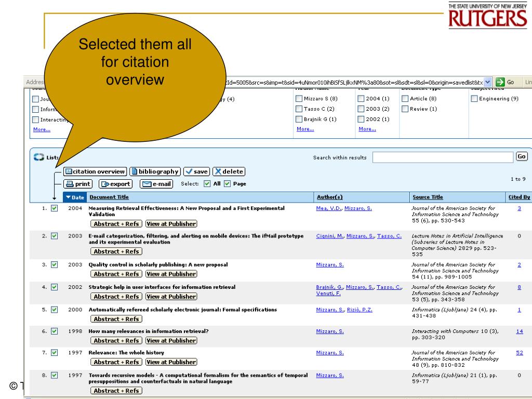The image size is (532, 399).
Task: Toggle the Select Page checkbox
Action: (x=228, y=183)
